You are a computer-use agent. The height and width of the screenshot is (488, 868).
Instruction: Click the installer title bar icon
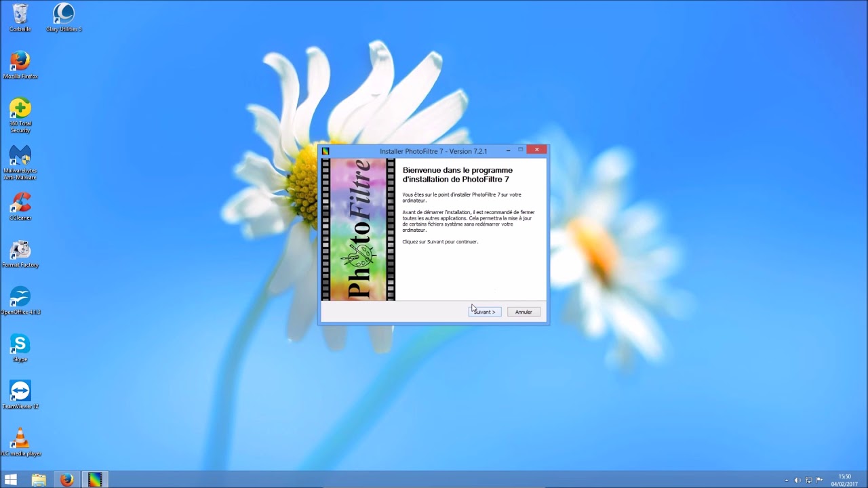326,151
